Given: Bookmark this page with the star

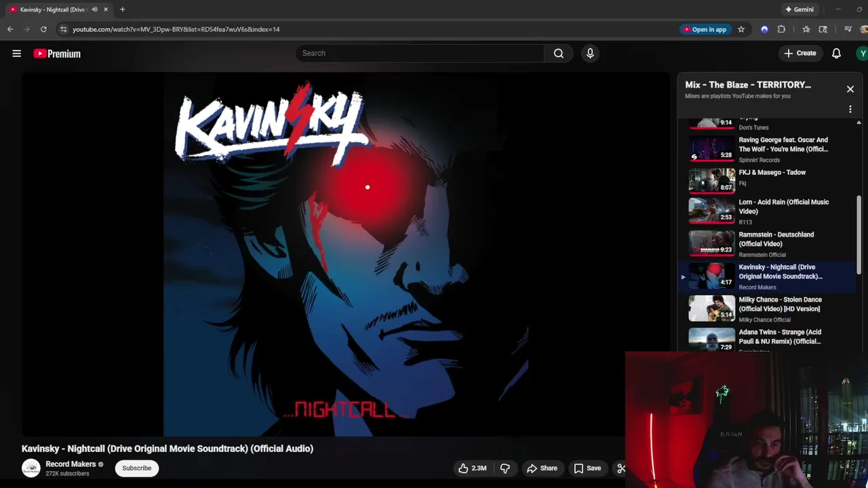Looking at the screenshot, I should click(741, 29).
